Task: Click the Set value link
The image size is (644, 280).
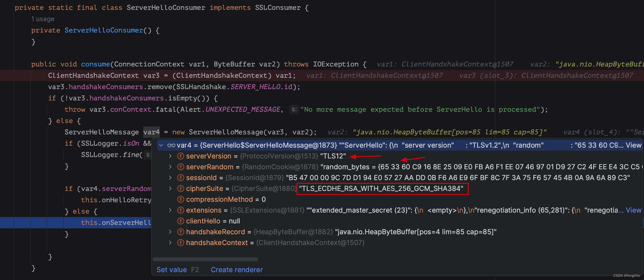Action: point(172,269)
